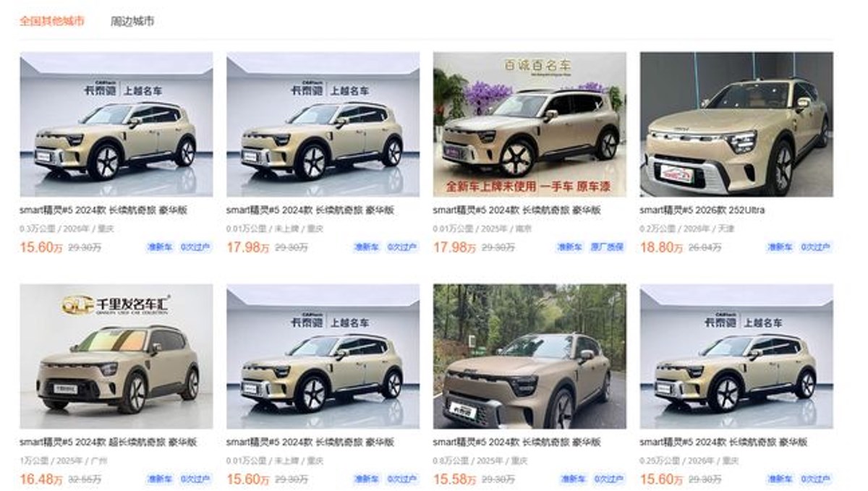Click the 准新车 tag on the 18.80万 listing
Image resolution: width=868 pixels, height=491 pixels.
tap(780, 247)
